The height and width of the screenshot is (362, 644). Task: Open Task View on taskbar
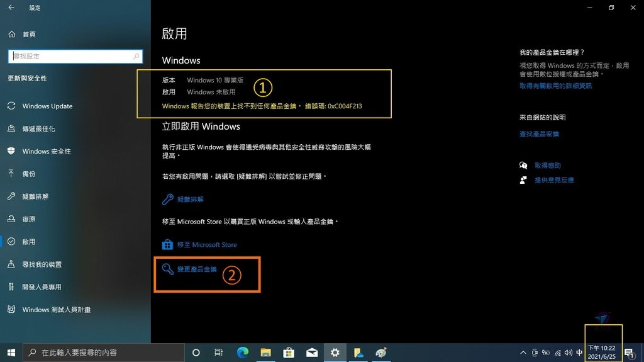coord(218,353)
